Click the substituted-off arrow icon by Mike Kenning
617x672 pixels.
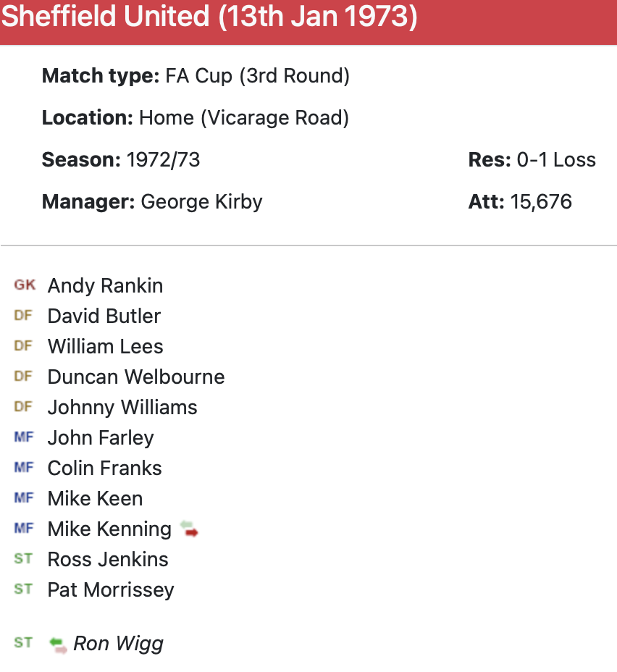click(x=189, y=529)
